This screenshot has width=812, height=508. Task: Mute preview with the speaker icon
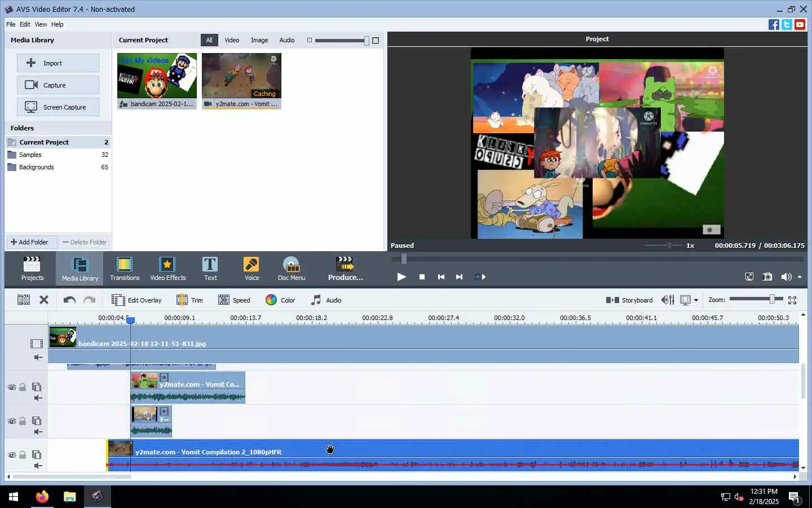tap(786, 277)
